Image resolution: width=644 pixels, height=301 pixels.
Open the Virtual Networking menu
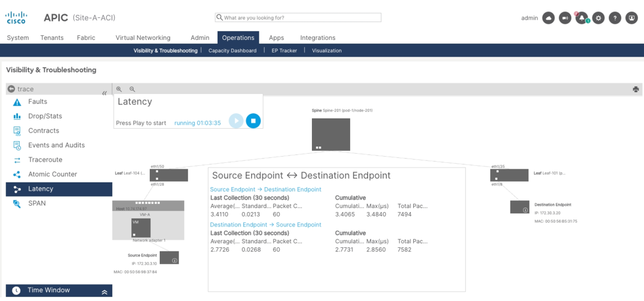tap(143, 38)
